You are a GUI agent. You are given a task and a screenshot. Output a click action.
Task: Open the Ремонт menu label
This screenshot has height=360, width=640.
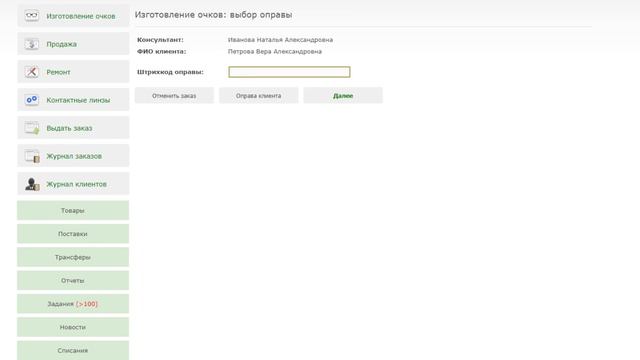click(x=58, y=72)
